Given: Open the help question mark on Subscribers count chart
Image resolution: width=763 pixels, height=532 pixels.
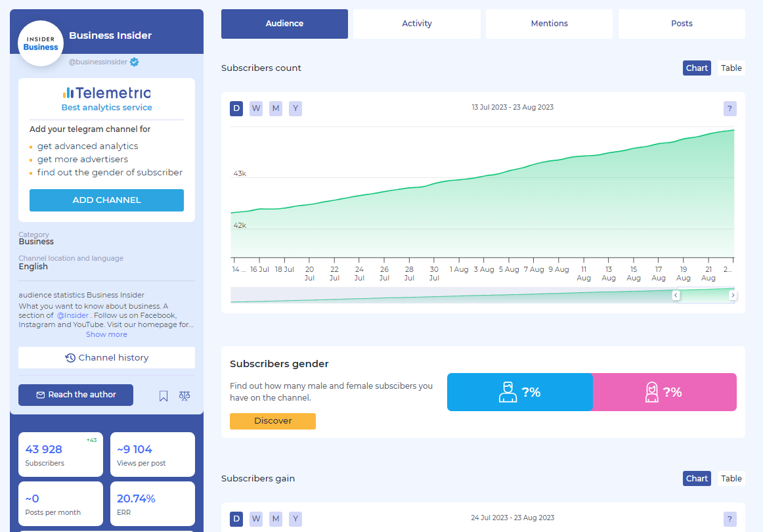Looking at the screenshot, I should (x=730, y=108).
